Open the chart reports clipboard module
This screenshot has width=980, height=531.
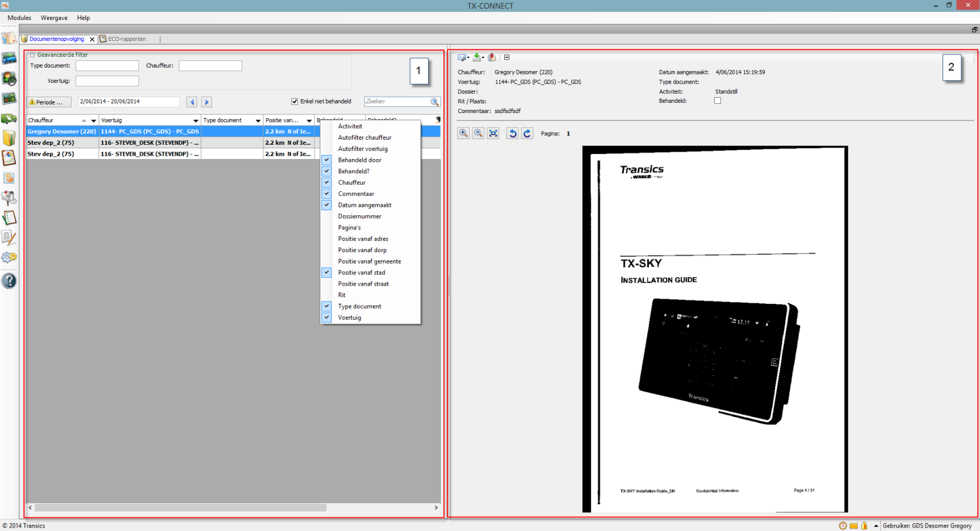(9, 158)
